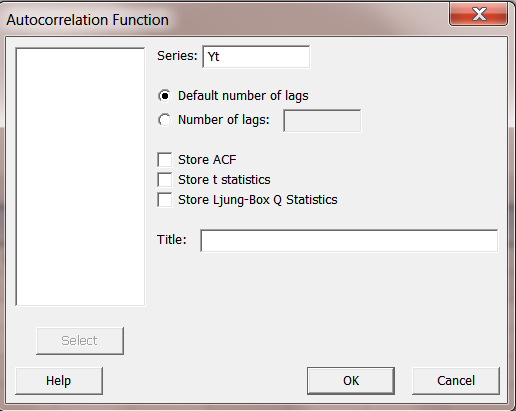The height and width of the screenshot is (411, 516).
Task: Click the empty variable list box
Action: [x=80, y=177]
